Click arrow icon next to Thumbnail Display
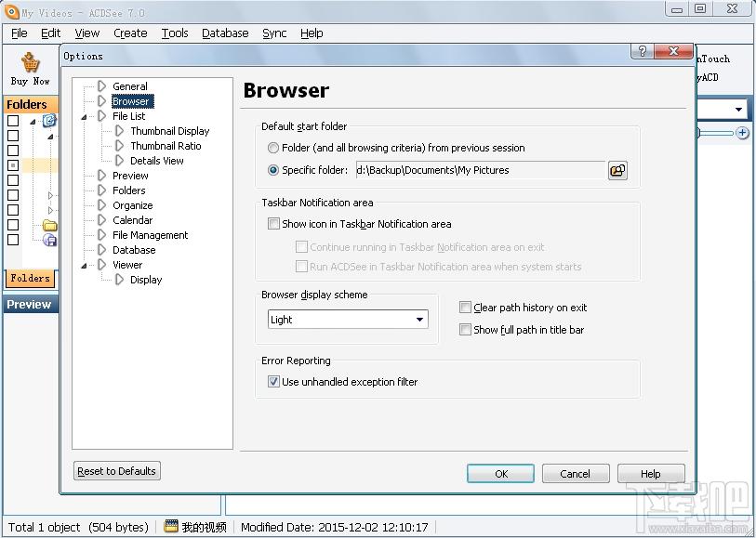This screenshot has width=756, height=538. pos(120,131)
